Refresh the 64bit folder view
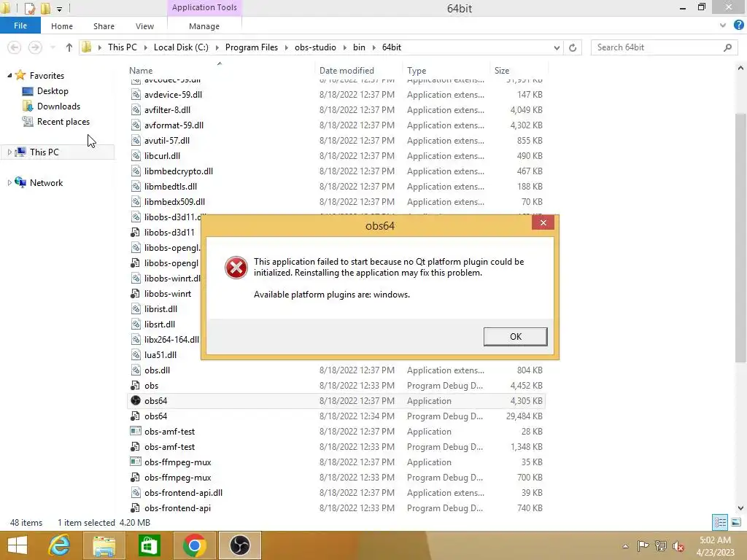The width and height of the screenshot is (747, 560). coord(573,47)
